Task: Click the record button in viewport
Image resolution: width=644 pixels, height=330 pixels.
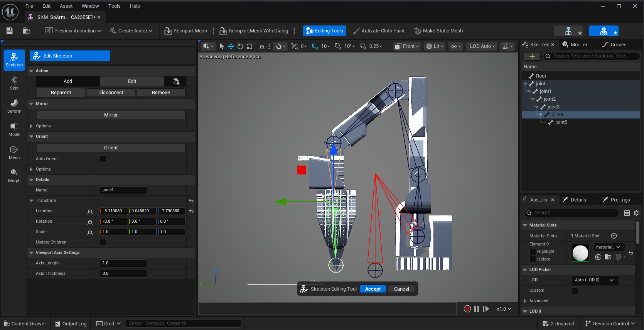Action: 467,309
